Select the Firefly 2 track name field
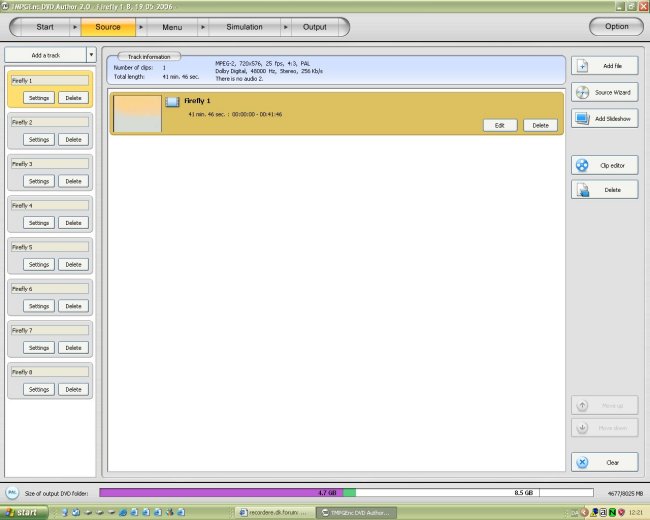650x520 pixels. click(x=50, y=122)
